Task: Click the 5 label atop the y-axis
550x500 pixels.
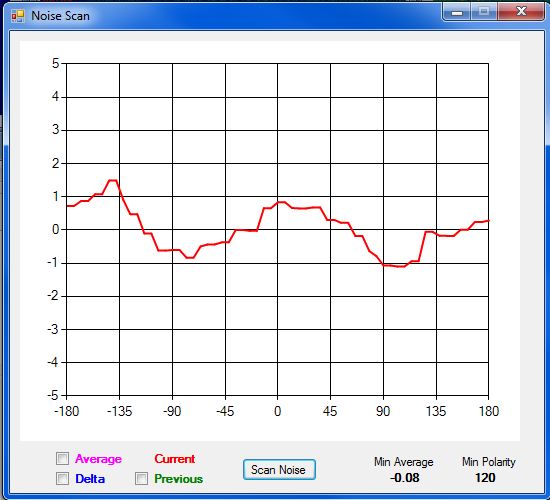Action: 55,64
